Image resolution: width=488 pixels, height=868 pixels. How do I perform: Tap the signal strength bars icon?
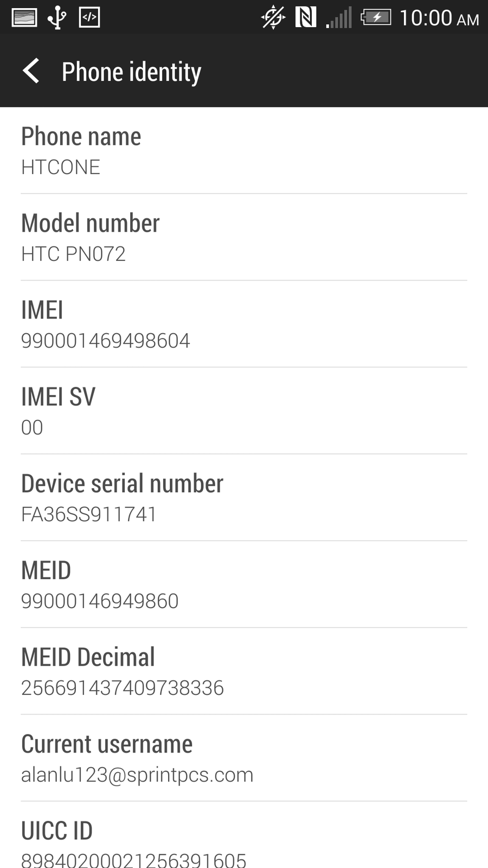click(x=339, y=17)
